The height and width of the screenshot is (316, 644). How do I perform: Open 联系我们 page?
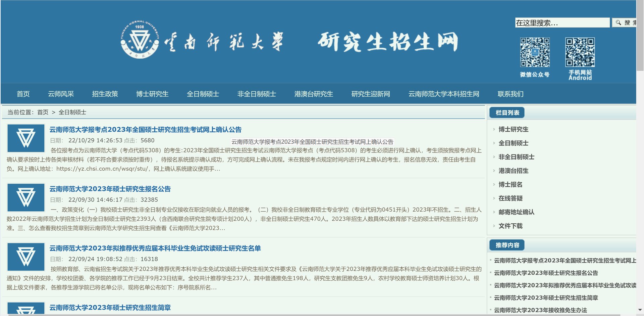[x=511, y=94]
